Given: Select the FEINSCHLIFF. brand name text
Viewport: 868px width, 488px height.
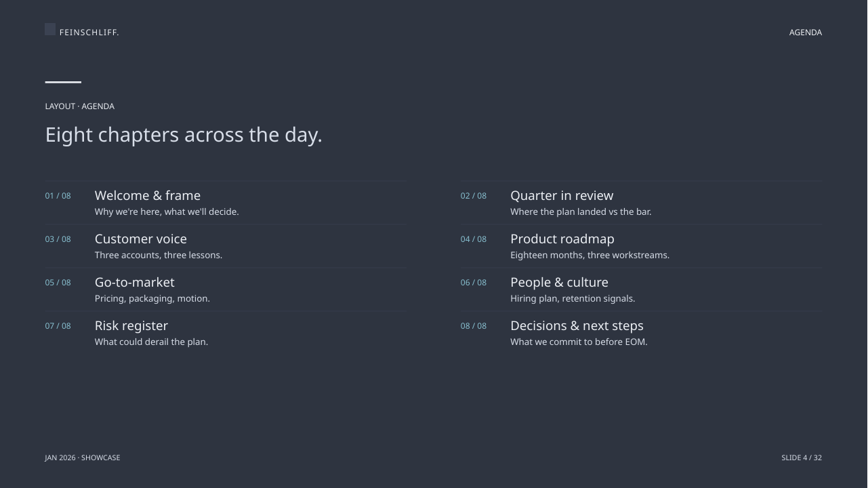Looking at the screenshot, I should click(x=89, y=33).
